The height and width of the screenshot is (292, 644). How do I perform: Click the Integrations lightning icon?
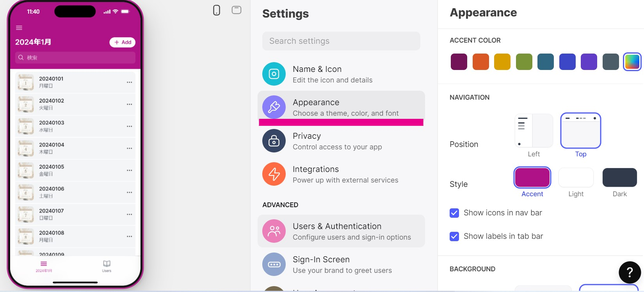274,174
